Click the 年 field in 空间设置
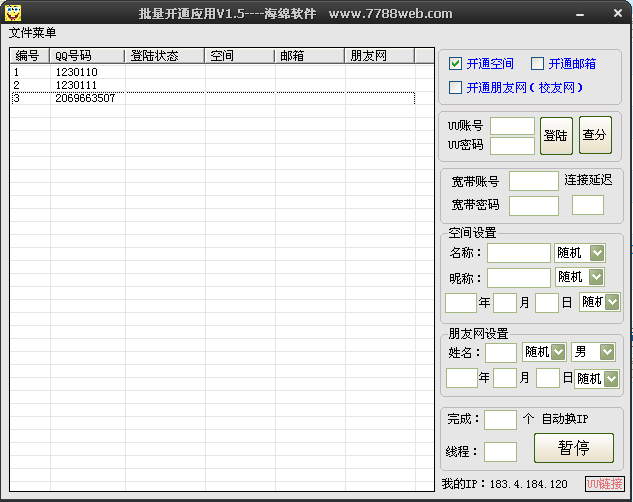 (461, 303)
